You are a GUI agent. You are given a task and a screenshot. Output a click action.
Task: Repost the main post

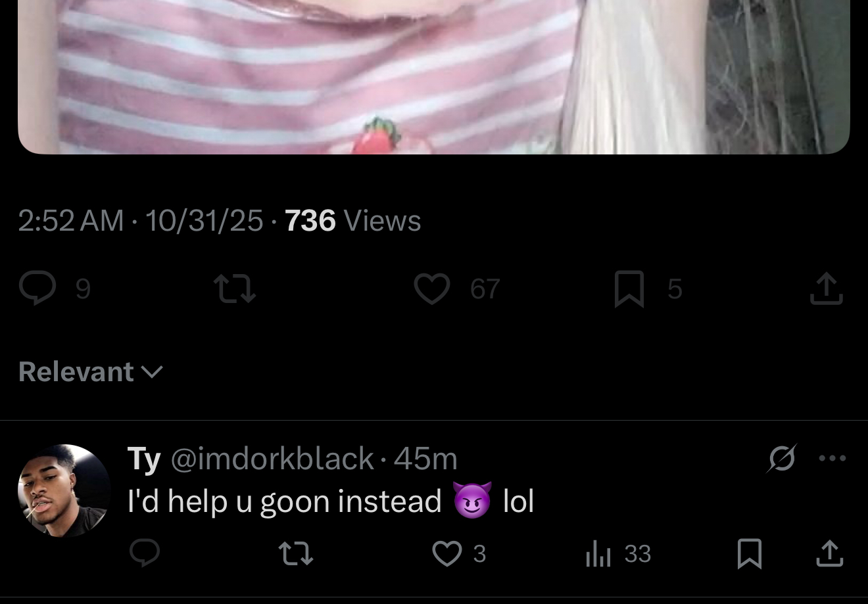235,289
